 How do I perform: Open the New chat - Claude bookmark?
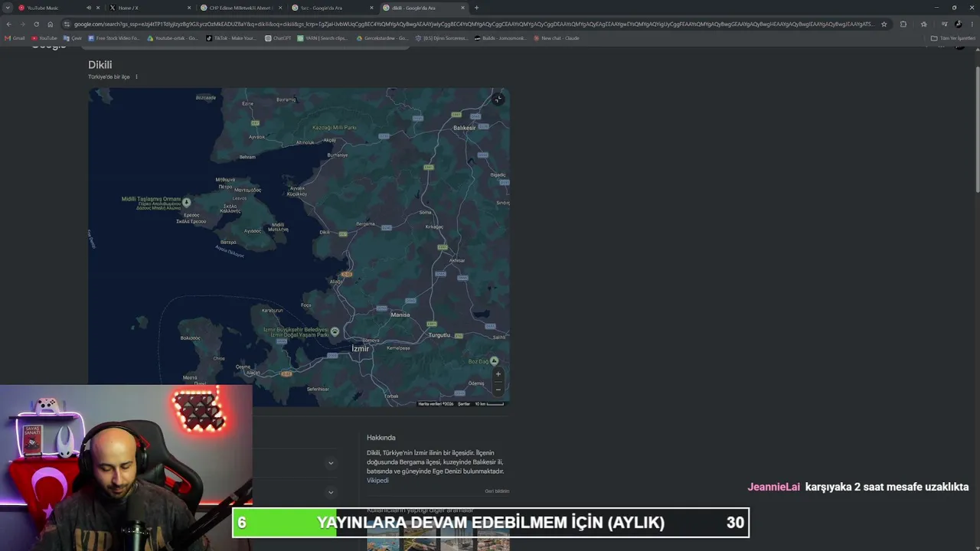click(556, 38)
